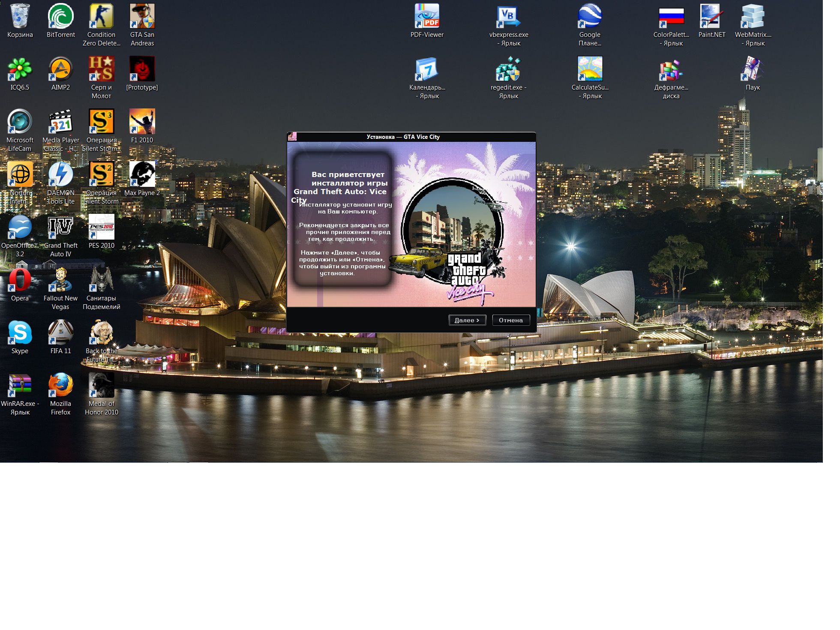Select the F1 2010 icon

tap(142, 122)
